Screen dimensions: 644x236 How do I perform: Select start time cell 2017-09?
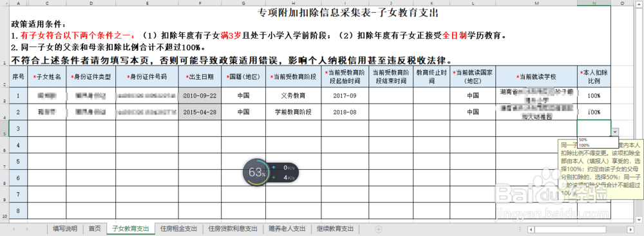[345, 95]
